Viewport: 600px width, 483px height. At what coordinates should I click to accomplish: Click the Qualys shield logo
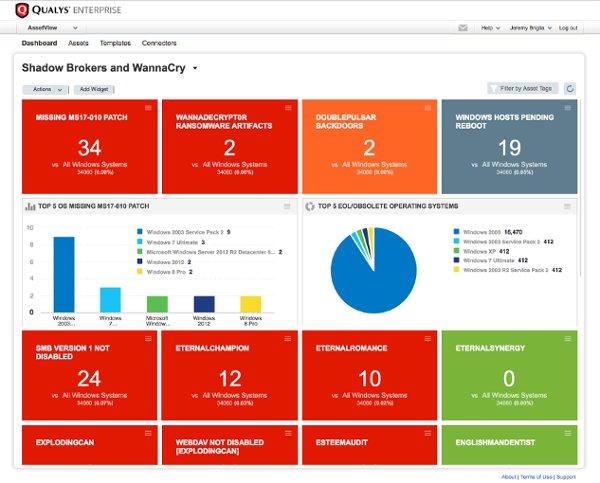click(22, 9)
